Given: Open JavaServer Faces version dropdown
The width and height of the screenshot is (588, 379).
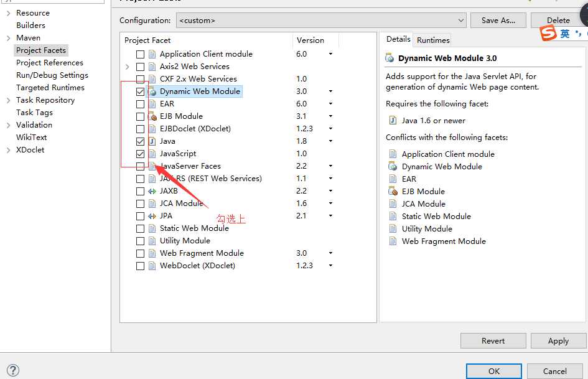Looking at the screenshot, I should click(x=330, y=166).
